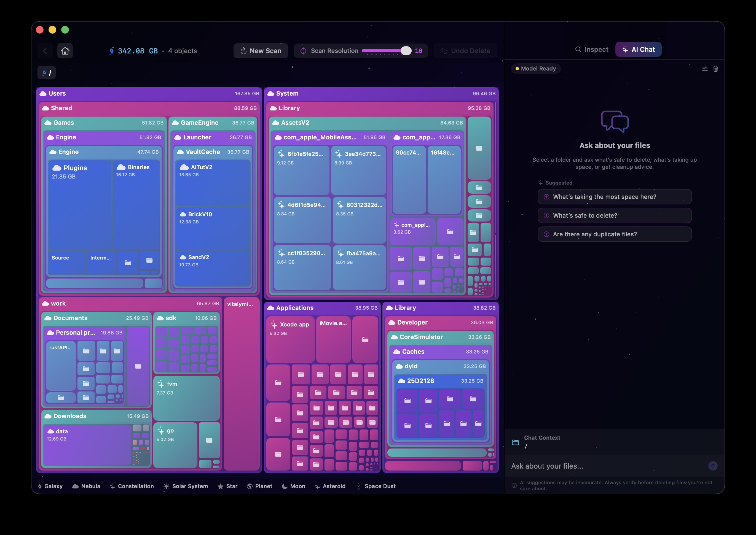Click the Model Ready status indicator

pyautogui.click(x=535, y=69)
